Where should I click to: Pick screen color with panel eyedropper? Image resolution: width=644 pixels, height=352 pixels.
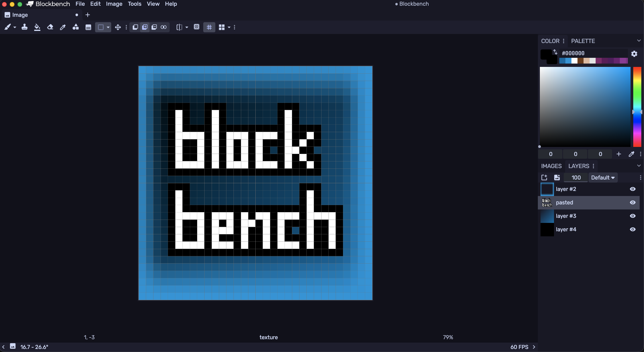point(631,154)
